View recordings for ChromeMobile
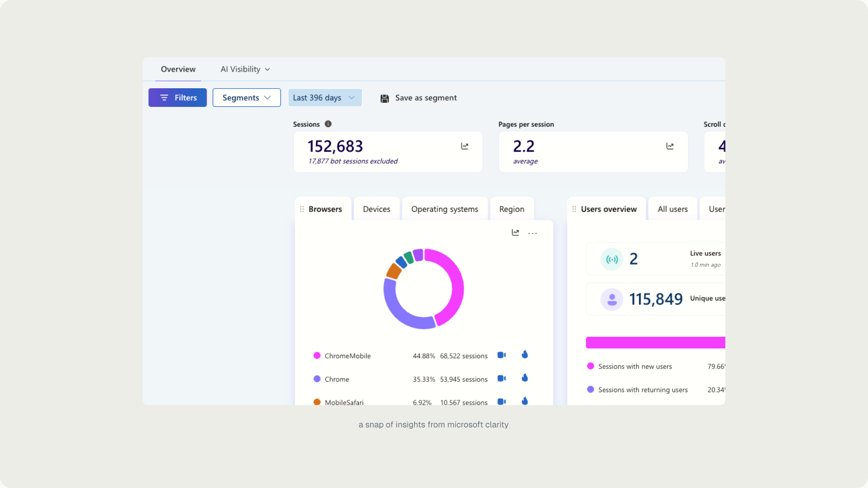The height and width of the screenshot is (488, 868). (x=502, y=355)
